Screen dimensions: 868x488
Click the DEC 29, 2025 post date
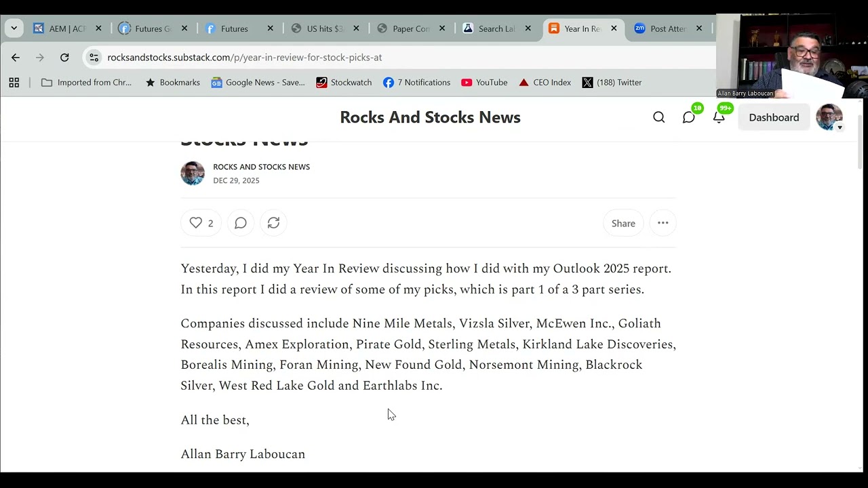(236, 180)
